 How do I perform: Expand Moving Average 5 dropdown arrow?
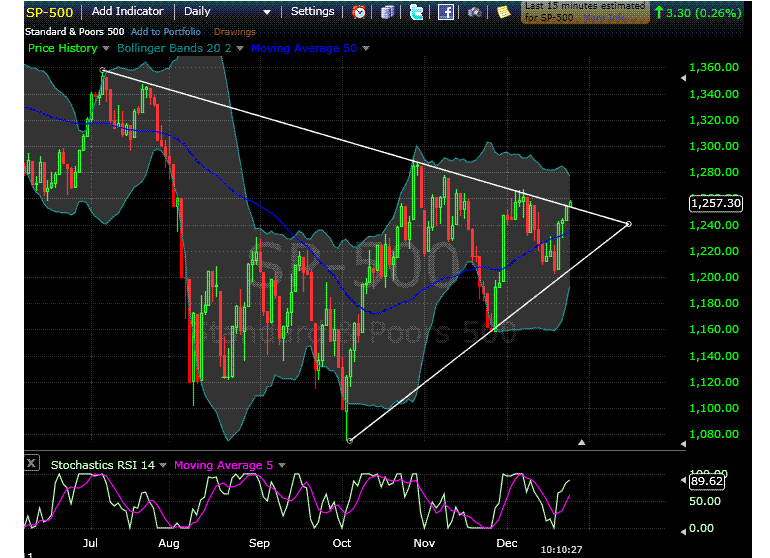(282, 465)
